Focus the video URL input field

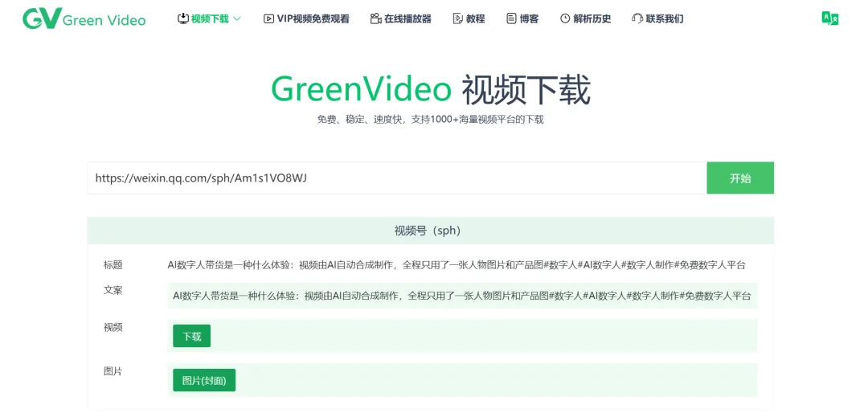pyautogui.click(x=397, y=178)
